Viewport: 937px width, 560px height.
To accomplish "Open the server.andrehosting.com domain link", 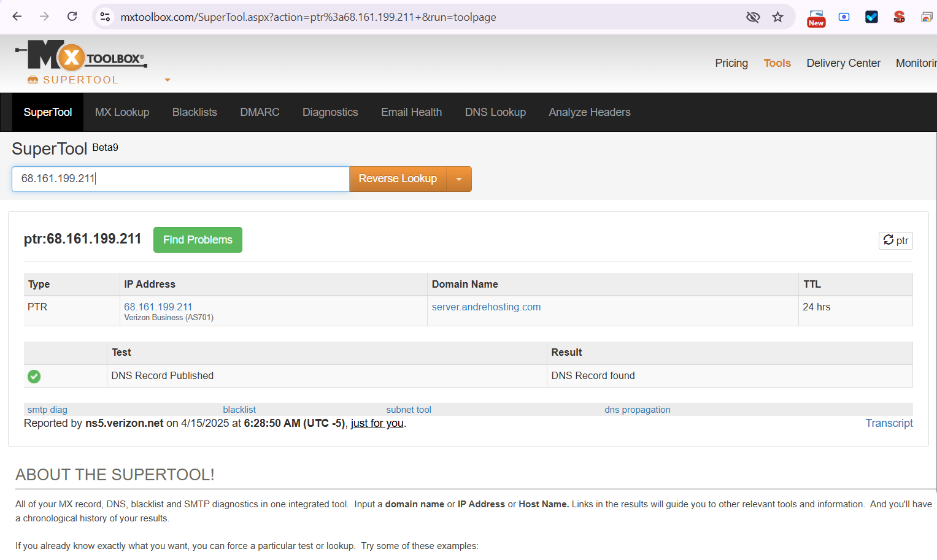I will click(x=486, y=307).
